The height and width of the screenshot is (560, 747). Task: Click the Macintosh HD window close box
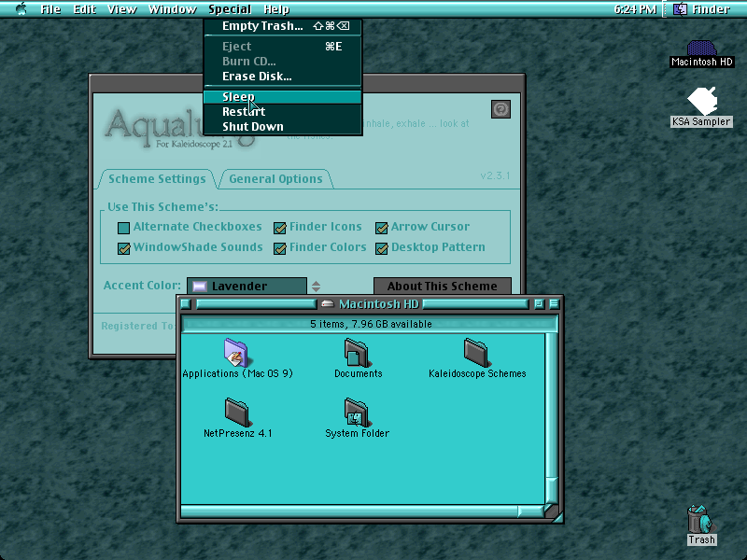coord(186,304)
